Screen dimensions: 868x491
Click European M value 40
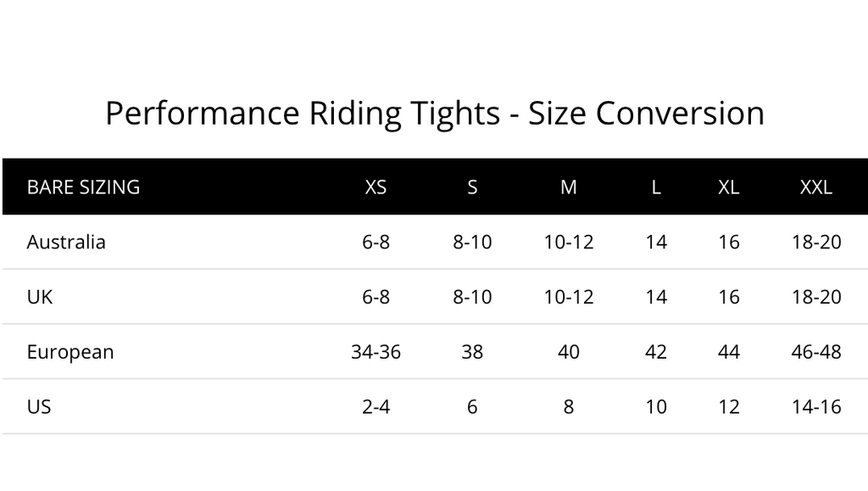pos(569,352)
